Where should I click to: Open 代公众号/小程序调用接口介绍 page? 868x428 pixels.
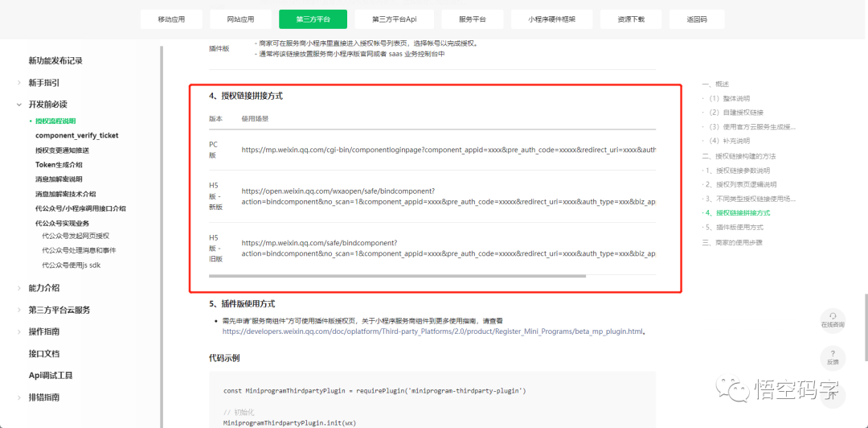point(80,208)
